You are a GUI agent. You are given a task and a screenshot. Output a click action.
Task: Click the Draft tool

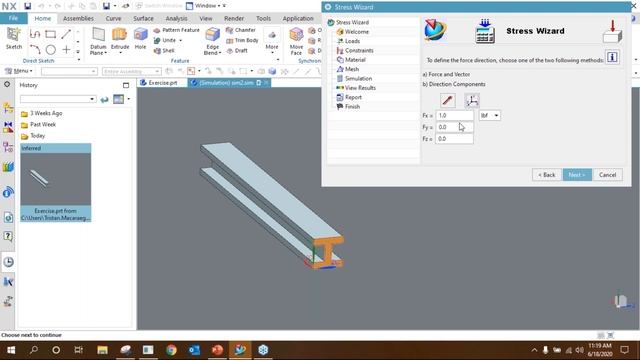pyautogui.click(x=237, y=51)
